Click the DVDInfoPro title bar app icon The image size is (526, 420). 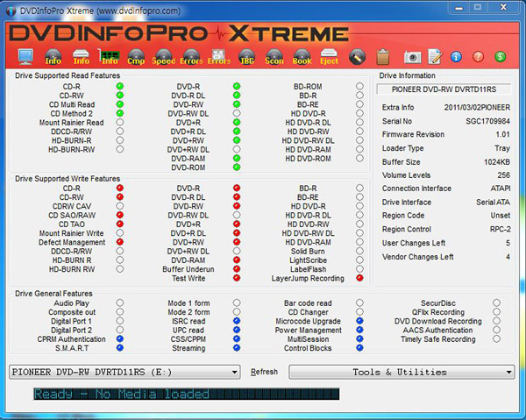[11, 11]
